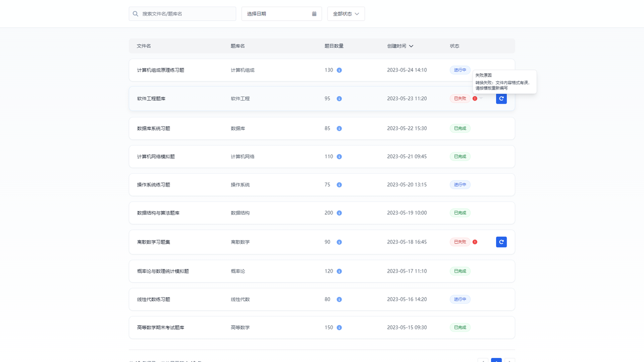Click the next page arrow
Image resolution: width=644 pixels, height=362 pixels.
509,361
